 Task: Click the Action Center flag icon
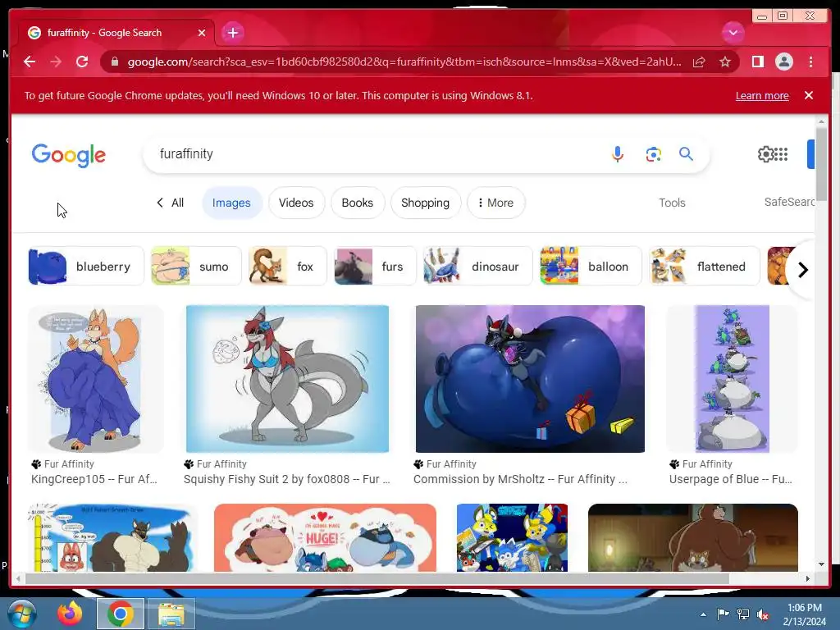click(724, 614)
